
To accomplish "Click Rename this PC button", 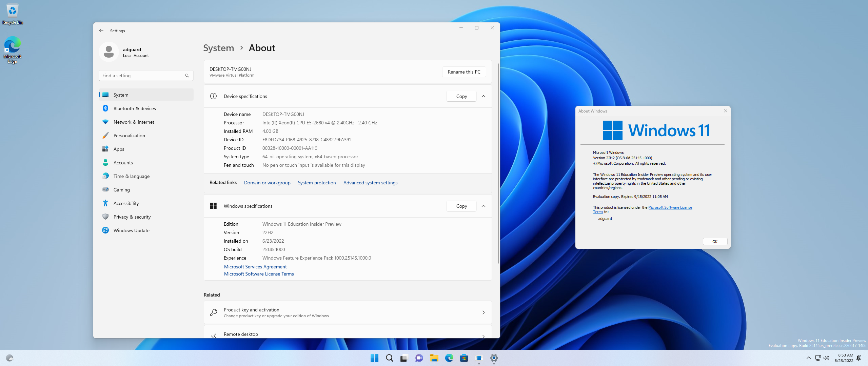I will (464, 72).
